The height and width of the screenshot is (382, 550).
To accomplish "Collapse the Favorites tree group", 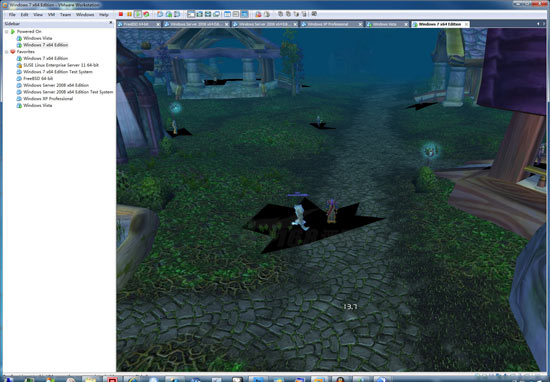I will tap(7, 52).
